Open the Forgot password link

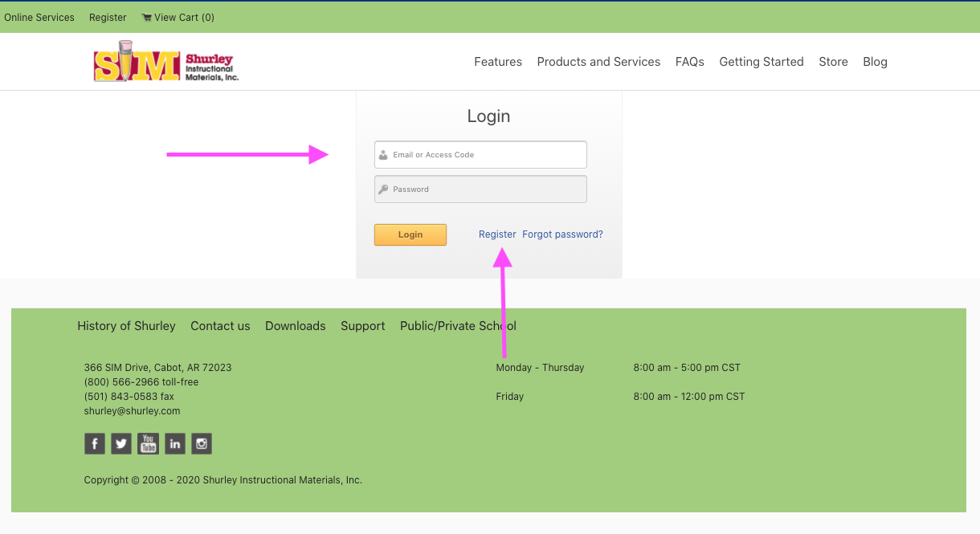pos(562,234)
